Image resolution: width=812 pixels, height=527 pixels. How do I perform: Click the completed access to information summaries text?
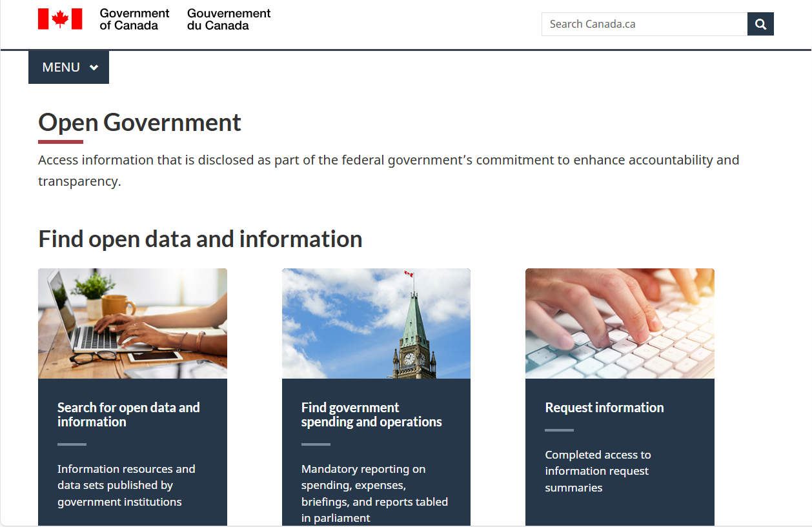(x=597, y=471)
